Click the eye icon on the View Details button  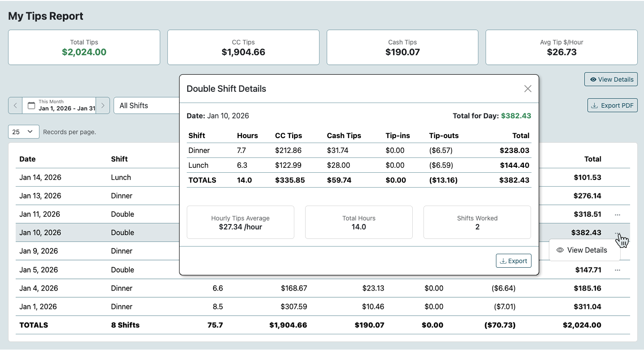593,79
